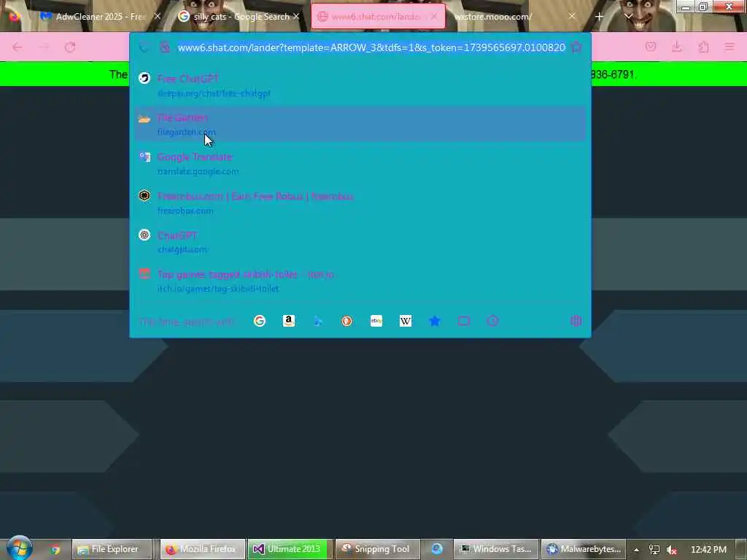
Task: Close the store.mooo.com tab
Action: [x=572, y=16]
